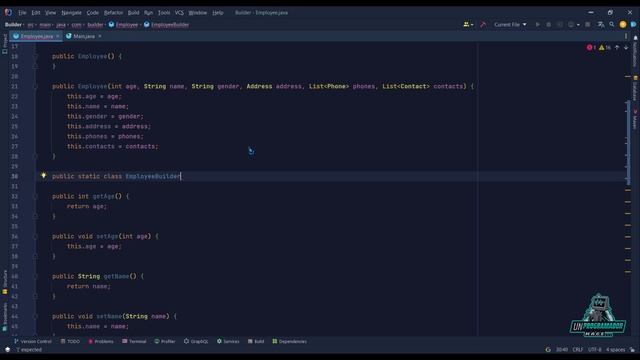
Task: Open the Refactor menu
Action: [113, 13]
